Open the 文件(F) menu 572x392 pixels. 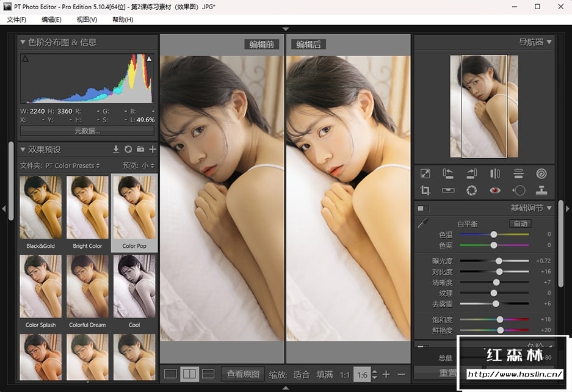click(x=16, y=20)
